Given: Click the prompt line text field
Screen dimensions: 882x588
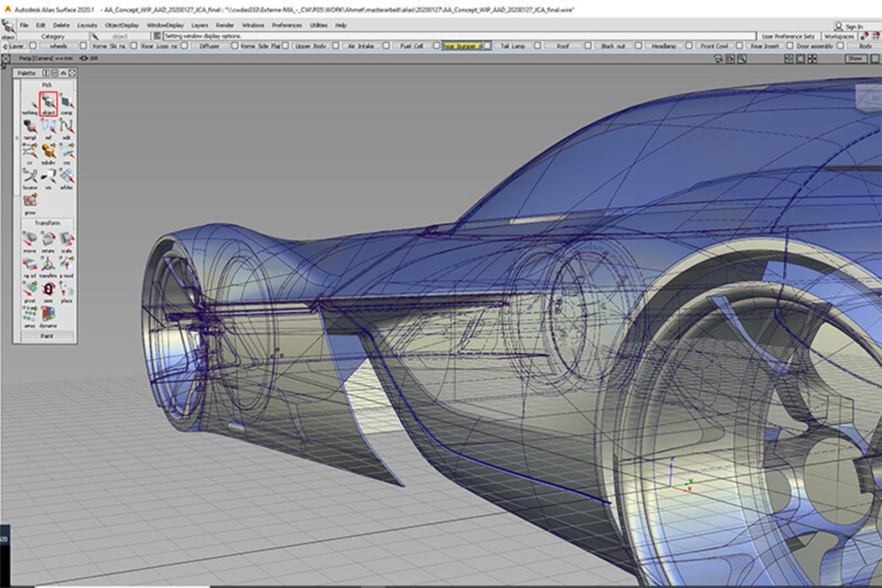Looking at the screenshot, I should pyautogui.click(x=459, y=36).
